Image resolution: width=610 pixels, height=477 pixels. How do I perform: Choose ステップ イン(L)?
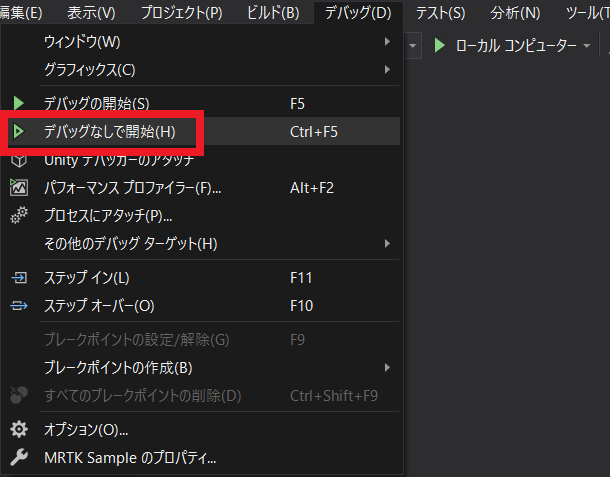(x=202, y=278)
